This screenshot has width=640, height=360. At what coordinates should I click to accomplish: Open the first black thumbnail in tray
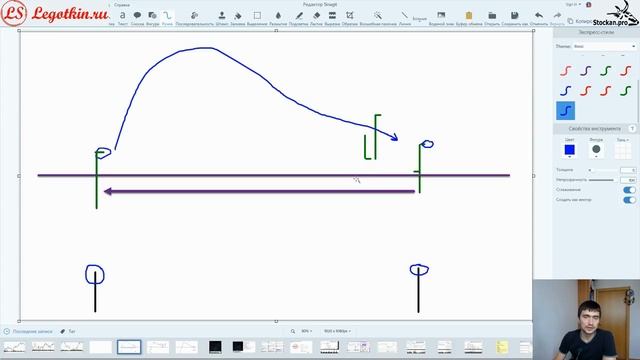pyautogui.click(x=215, y=347)
